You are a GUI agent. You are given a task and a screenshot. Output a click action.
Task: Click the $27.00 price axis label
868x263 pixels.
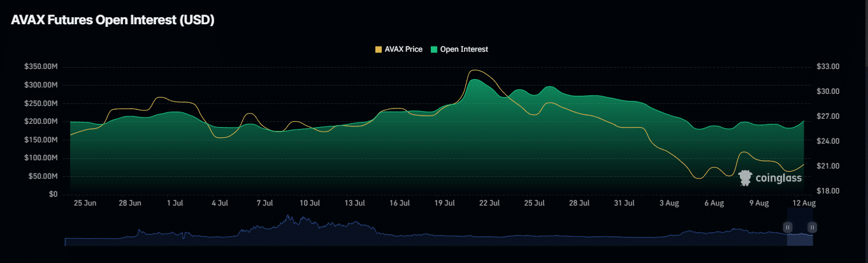pos(828,116)
